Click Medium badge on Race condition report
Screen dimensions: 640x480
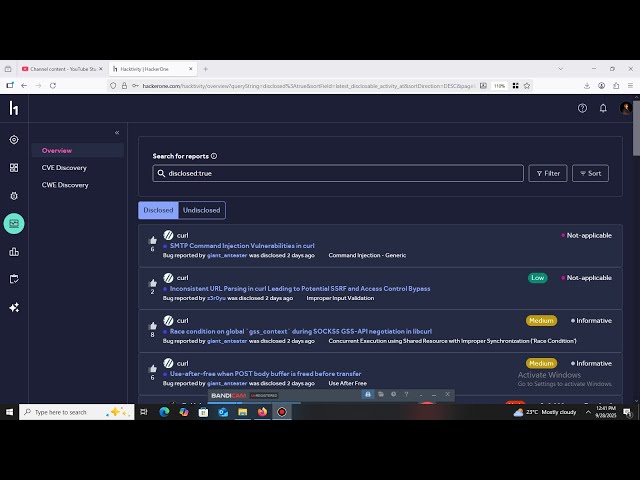541,321
